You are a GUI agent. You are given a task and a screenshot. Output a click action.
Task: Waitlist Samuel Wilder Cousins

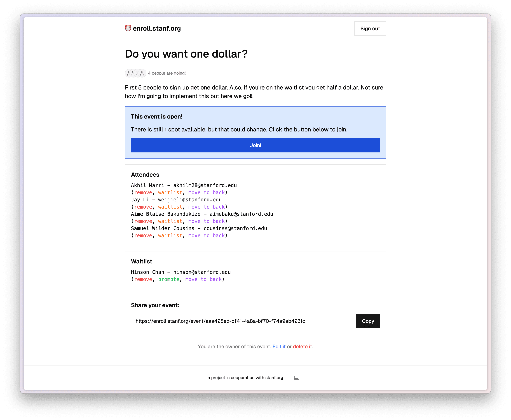170,236
